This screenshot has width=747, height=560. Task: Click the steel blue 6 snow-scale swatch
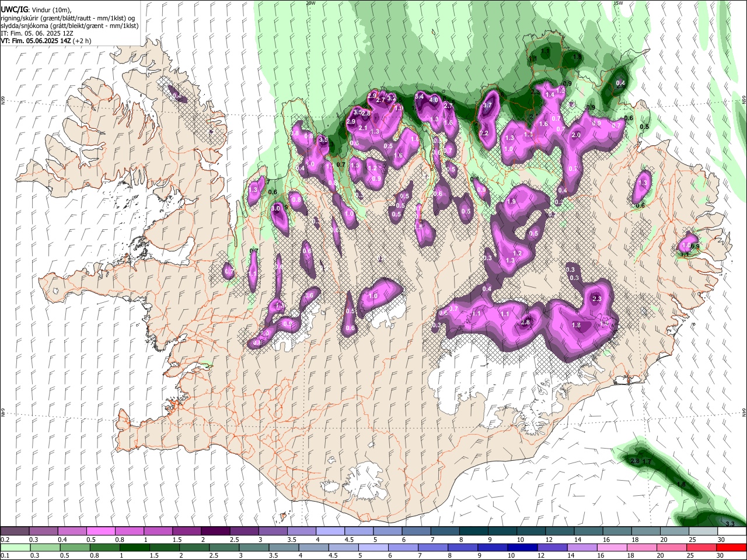coord(416,531)
